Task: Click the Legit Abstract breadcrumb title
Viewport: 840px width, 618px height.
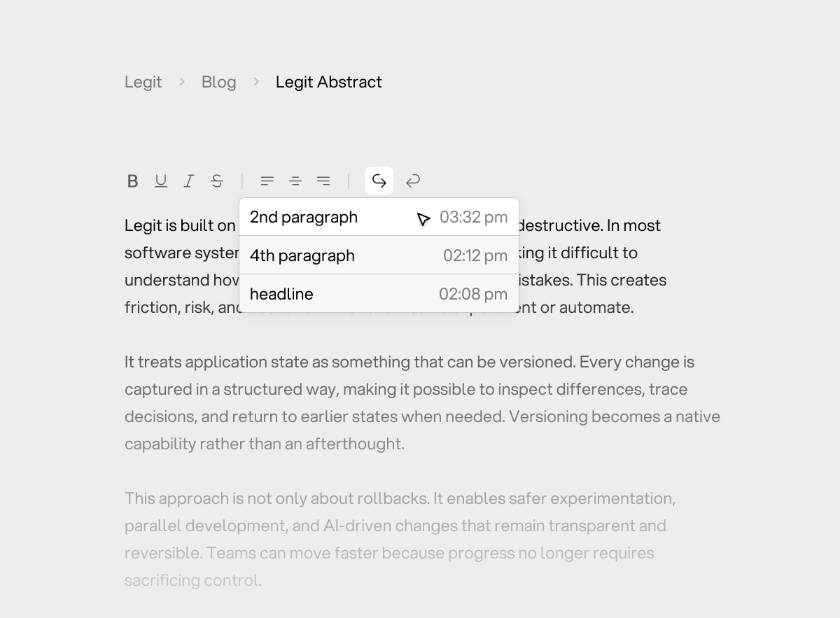Action: [328, 82]
